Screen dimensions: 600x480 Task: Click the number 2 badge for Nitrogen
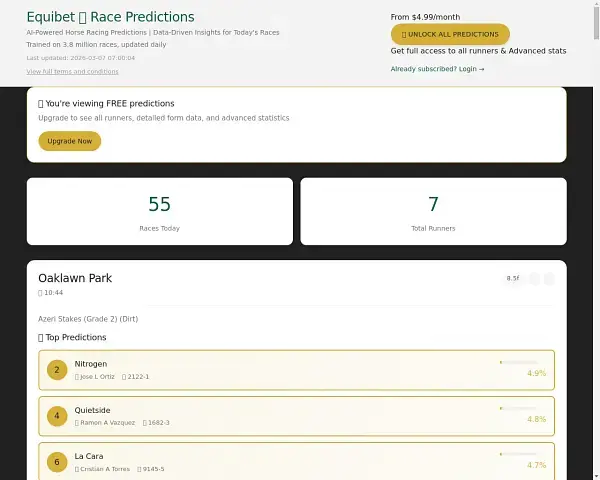pos(57,370)
